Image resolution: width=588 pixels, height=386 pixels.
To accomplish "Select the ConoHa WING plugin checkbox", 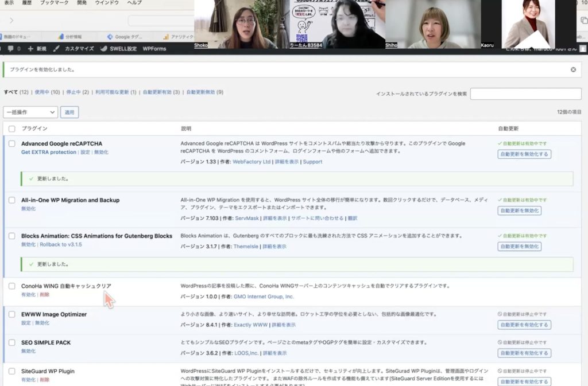I will 12,286.
